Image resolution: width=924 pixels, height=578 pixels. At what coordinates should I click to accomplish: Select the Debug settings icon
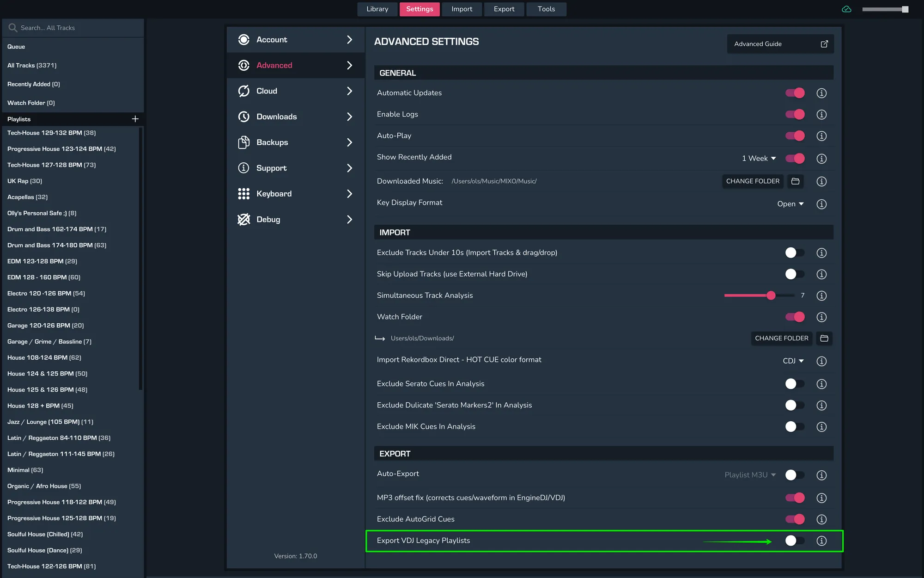243,219
